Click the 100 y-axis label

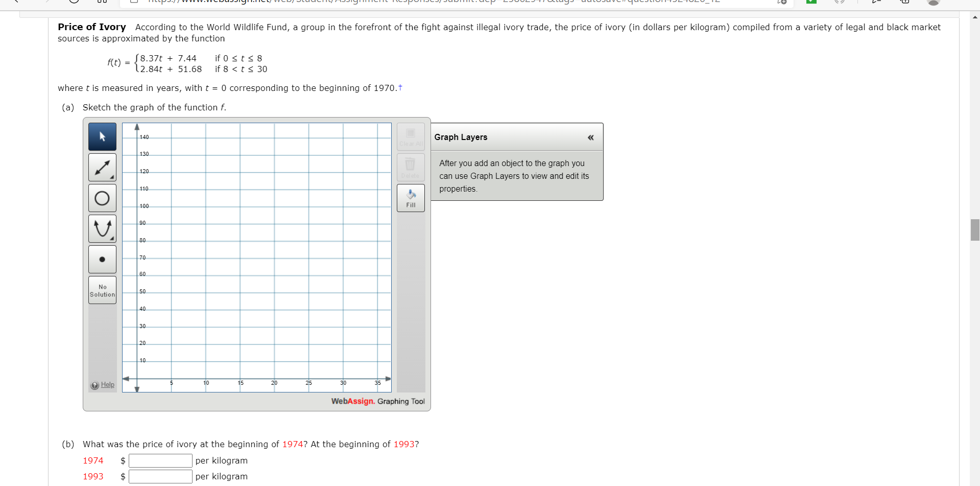145,206
